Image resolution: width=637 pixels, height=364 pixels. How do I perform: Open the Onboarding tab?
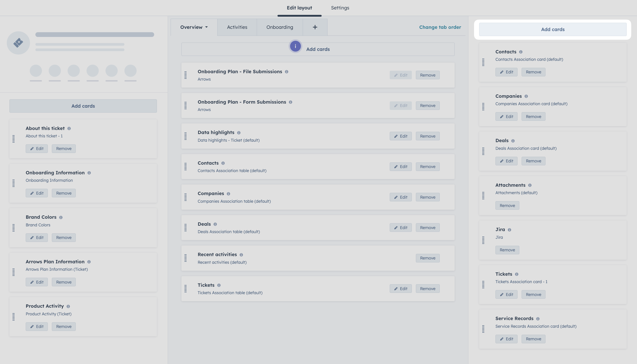click(x=279, y=27)
